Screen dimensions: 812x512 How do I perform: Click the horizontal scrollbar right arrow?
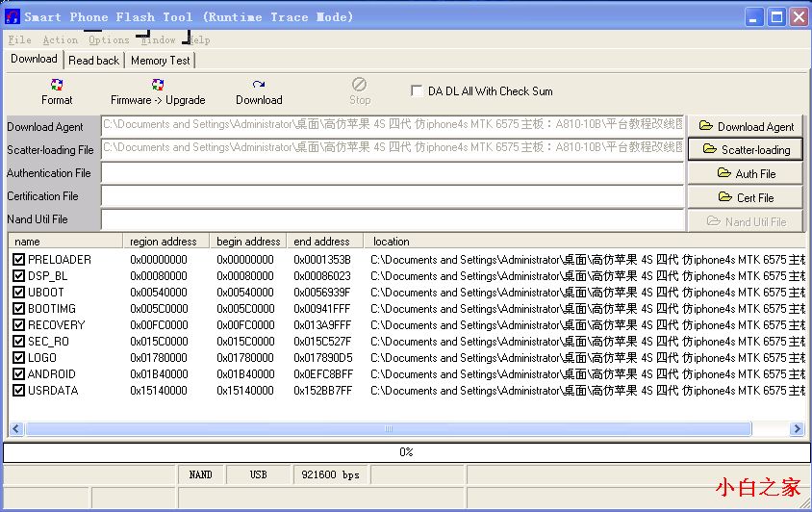point(797,428)
